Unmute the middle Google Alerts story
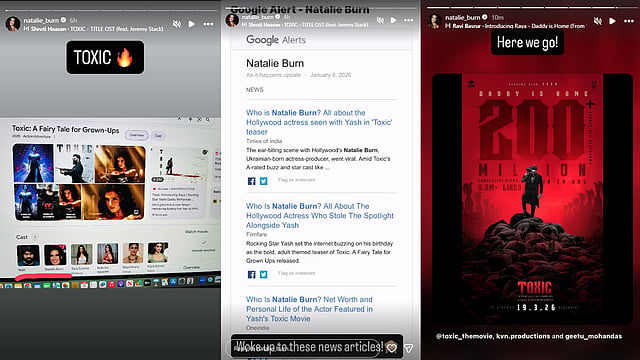 pyautogui.click(x=380, y=20)
